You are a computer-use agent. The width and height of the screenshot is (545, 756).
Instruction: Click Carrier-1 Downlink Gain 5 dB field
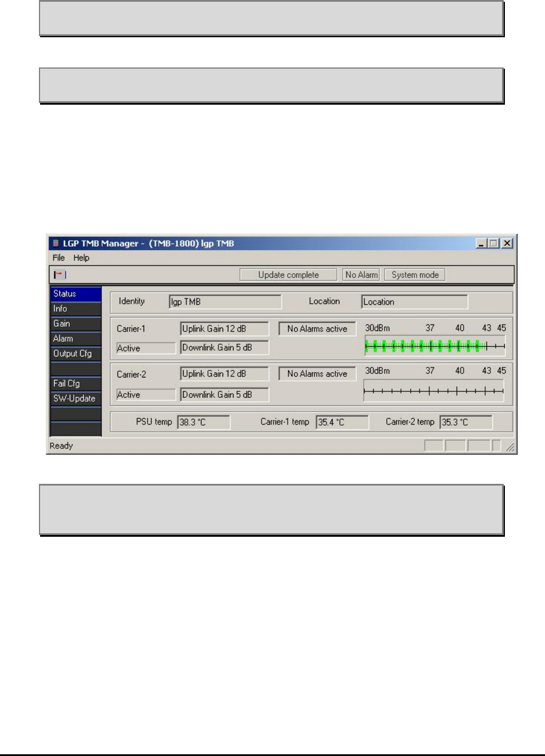[224, 348]
